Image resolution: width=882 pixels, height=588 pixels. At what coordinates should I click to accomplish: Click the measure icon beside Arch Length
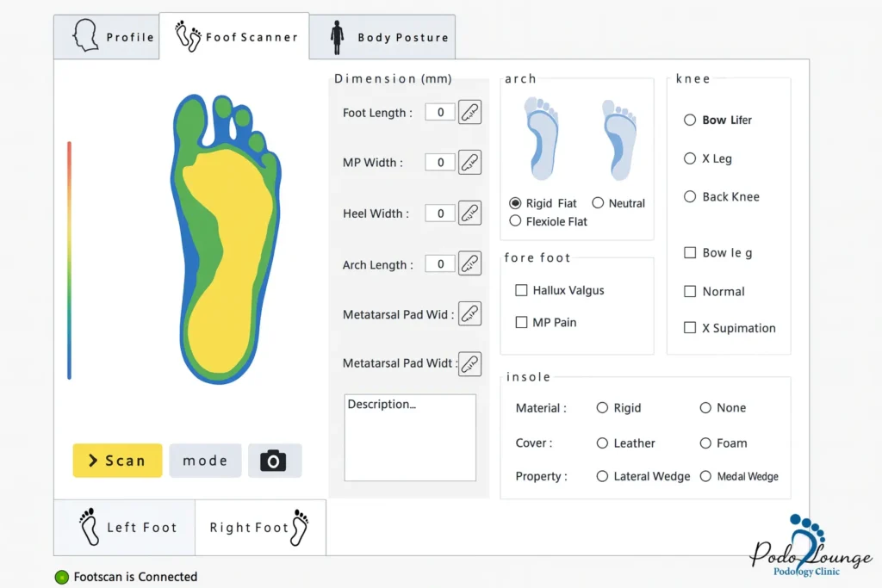coord(469,263)
